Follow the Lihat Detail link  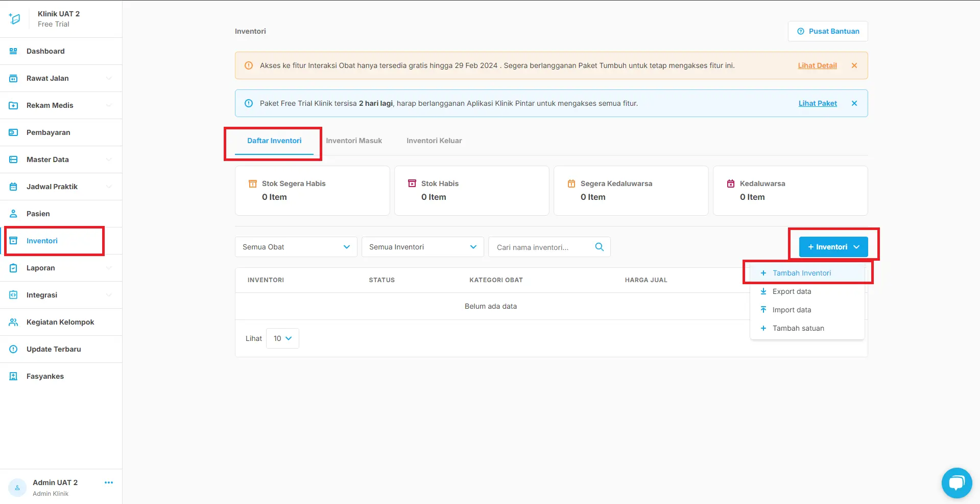(817, 65)
